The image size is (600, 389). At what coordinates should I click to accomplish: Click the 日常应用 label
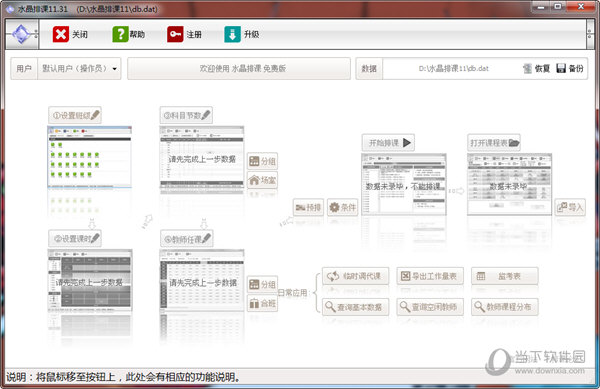click(293, 293)
